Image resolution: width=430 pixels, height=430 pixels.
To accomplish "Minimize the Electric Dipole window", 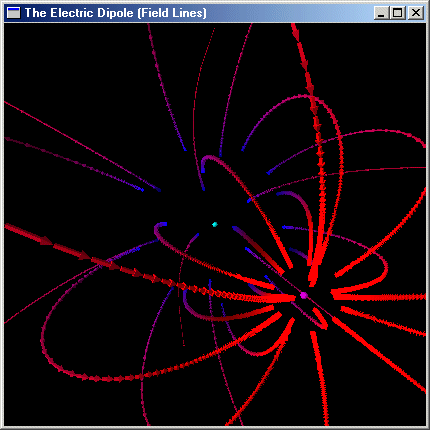I will (381, 13).
